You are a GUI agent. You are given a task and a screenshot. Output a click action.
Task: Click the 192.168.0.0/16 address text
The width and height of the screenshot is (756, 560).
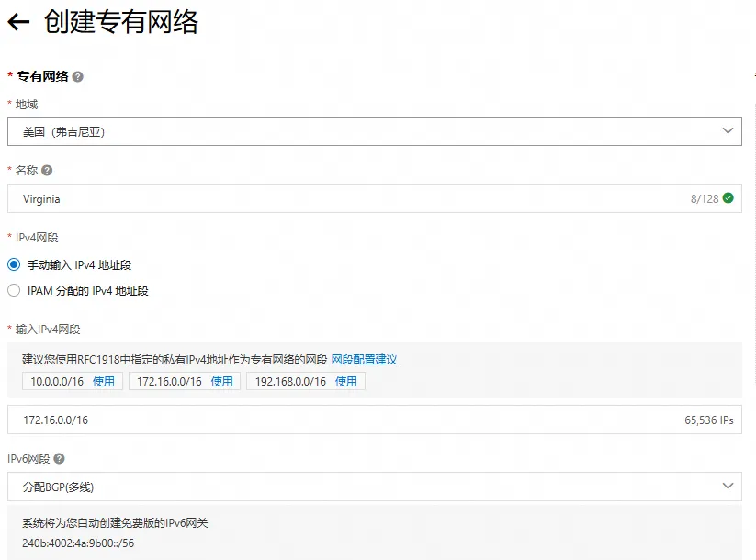[290, 381]
